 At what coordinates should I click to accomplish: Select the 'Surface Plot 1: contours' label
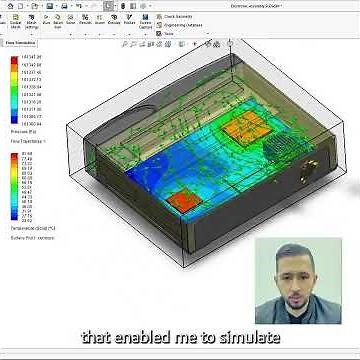(x=32, y=238)
